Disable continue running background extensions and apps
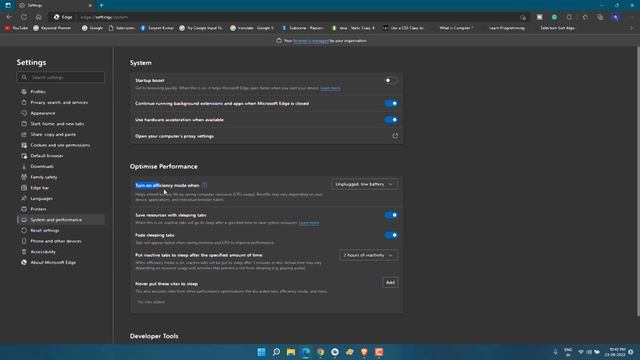This screenshot has height=360, width=640. tap(391, 103)
